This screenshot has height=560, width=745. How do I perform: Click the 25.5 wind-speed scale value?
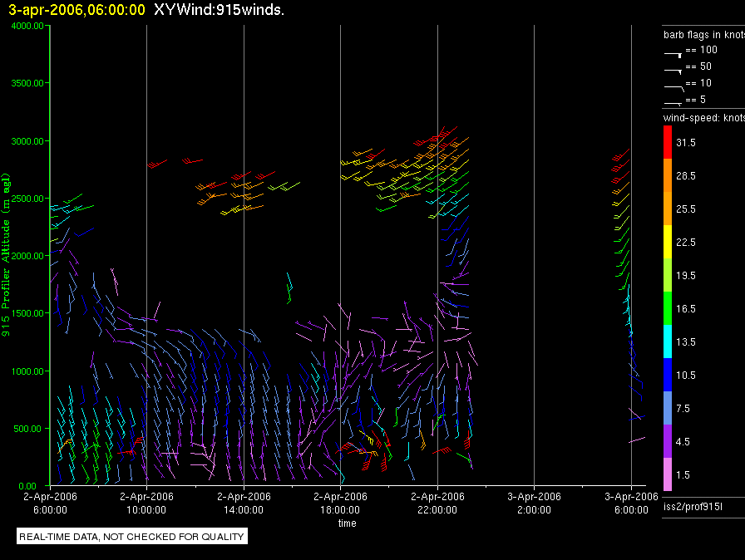[x=686, y=209]
